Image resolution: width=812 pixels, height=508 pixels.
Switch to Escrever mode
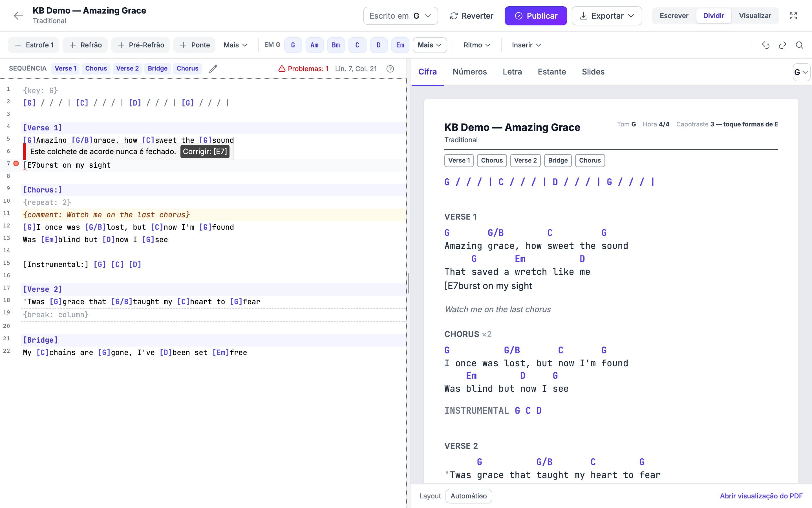674,16
